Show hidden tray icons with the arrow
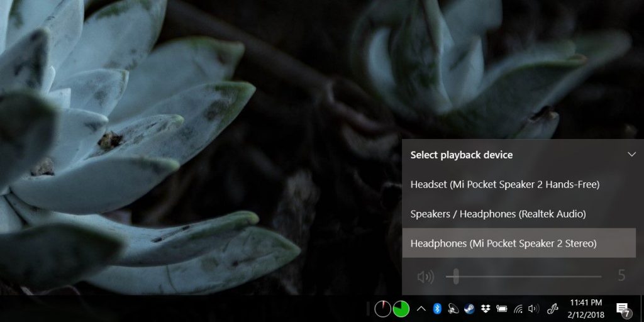Viewport: 644px width, 322px height. [421, 309]
